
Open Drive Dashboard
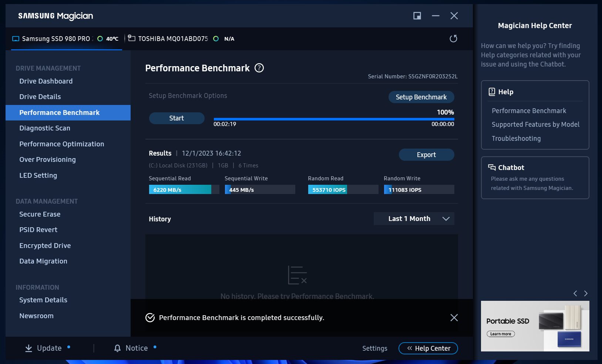pyautogui.click(x=46, y=81)
